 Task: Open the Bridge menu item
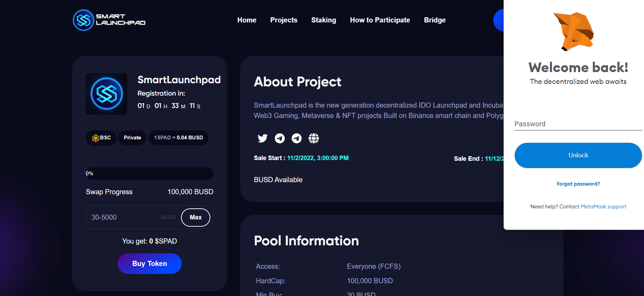click(435, 20)
